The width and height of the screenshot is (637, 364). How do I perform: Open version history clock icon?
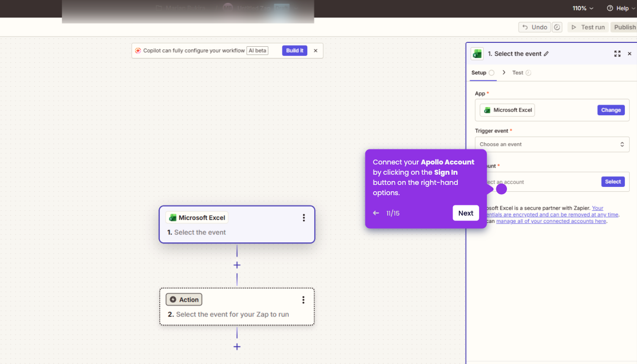(558, 27)
